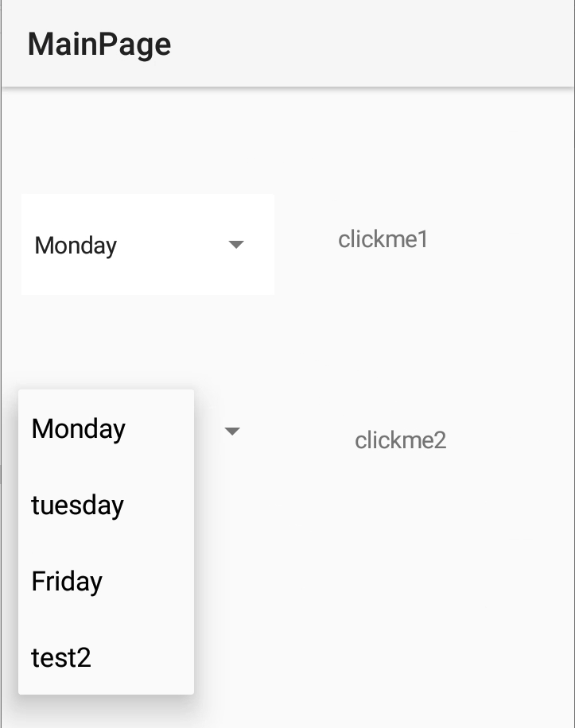Click the dropdown arrow next to clickme2
Screen dimensions: 575x728
pyautogui.click(x=232, y=432)
